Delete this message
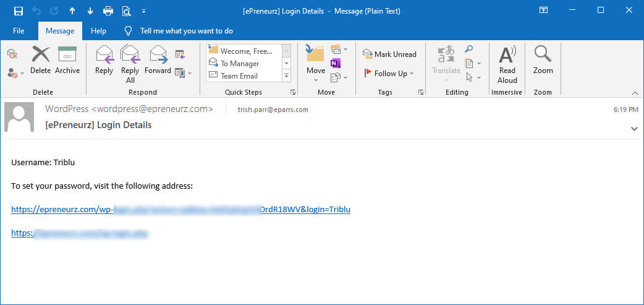The image size is (644, 305). point(41,61)
